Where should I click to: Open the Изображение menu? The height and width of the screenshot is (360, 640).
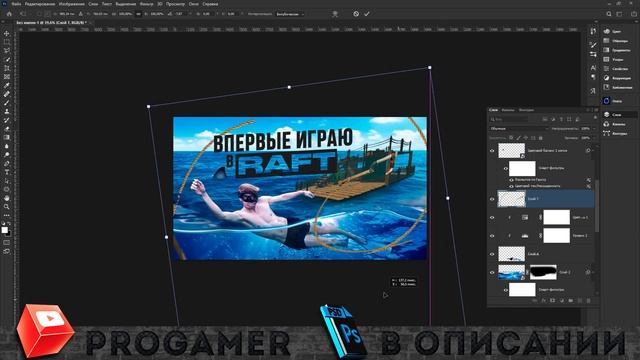[71, 4]
